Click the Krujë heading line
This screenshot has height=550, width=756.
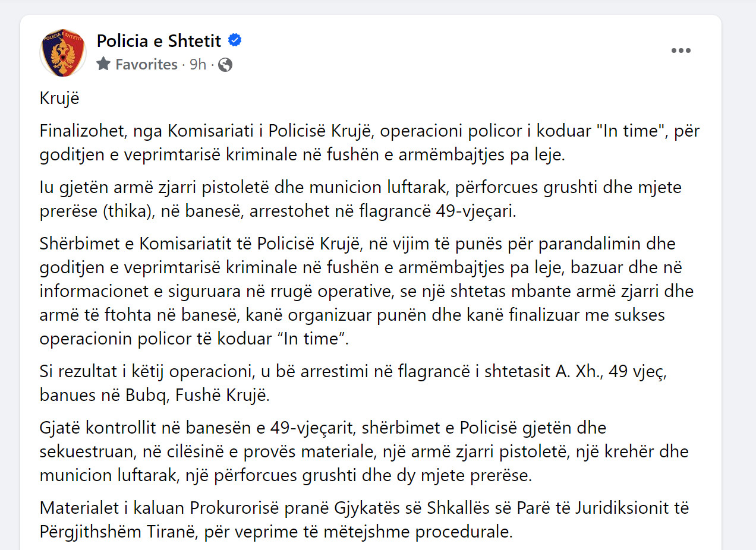tap(59, 99)
